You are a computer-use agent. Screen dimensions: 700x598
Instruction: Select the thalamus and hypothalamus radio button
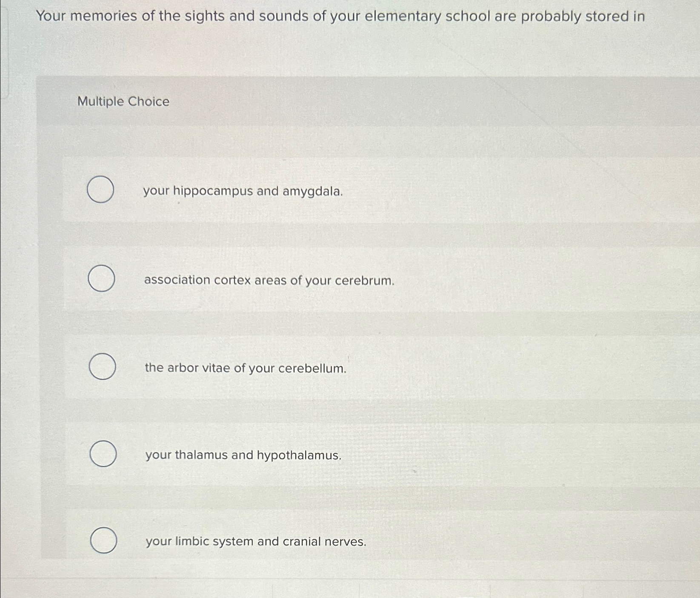(103, 454)
